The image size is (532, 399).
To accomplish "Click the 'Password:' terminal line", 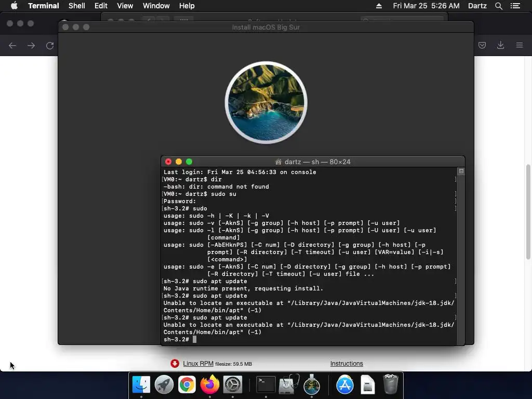I will point(180,201).
